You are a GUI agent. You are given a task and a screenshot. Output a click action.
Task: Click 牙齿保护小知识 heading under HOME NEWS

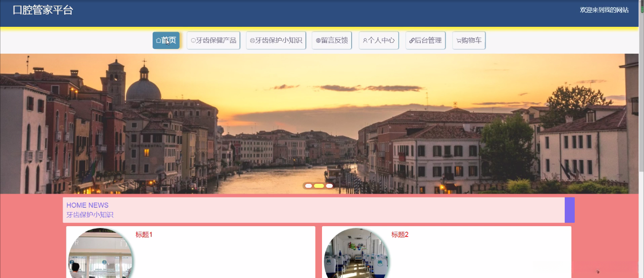90,215
